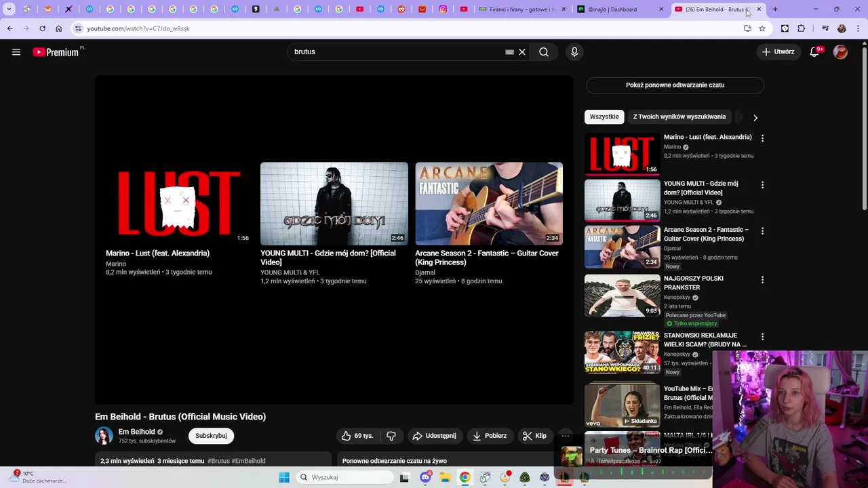Play YOUNG MULTI Gdzie mój dom endscreen thumbnail
This screenshot has height=488, width=868.
click(334, 203)
